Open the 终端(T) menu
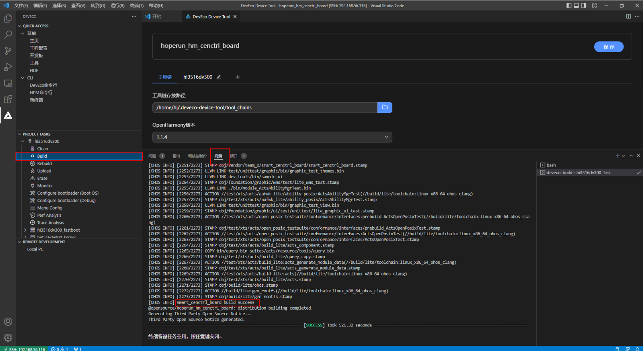This screenshot has height=351, width=644. point(137,6)
